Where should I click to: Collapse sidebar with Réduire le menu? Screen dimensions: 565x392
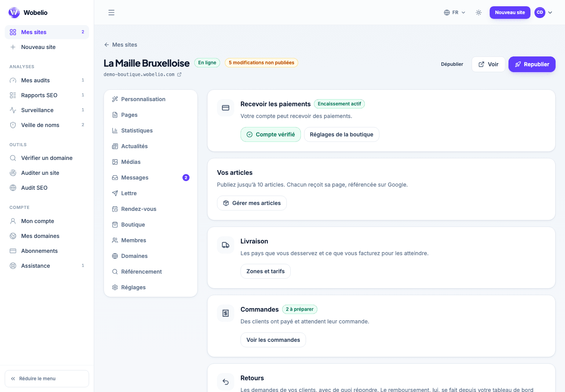click(x=47, y=379)
